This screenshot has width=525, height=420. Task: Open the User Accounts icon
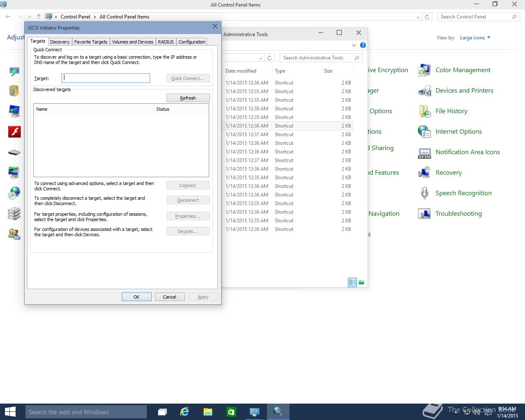pyautogui.click(x=14, y=234)
